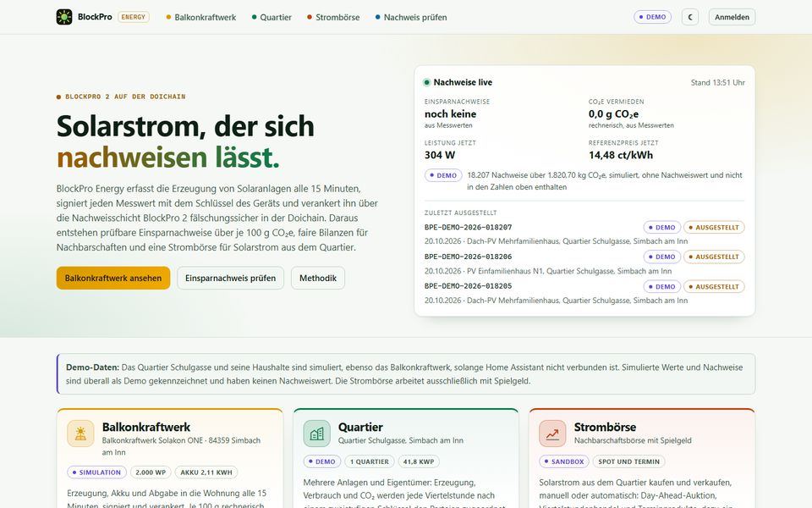Click the 2.000 WP tag
812x508 pixels.
coord(151,472)
